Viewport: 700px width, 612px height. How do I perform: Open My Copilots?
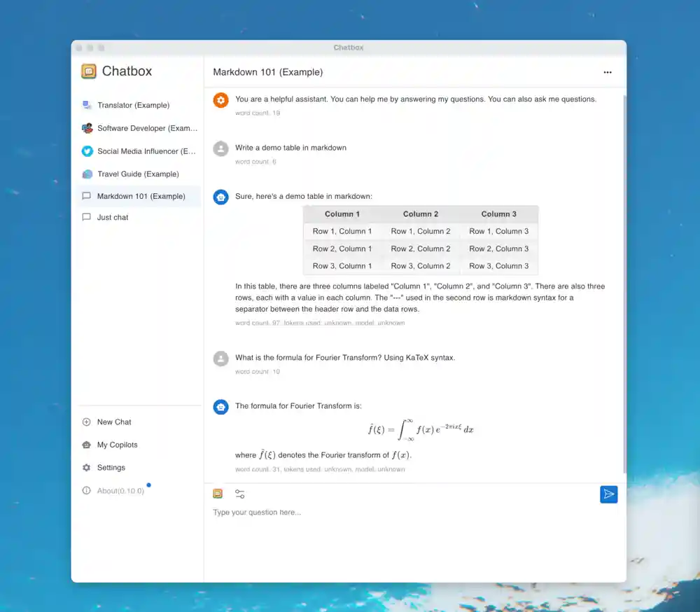139,445
